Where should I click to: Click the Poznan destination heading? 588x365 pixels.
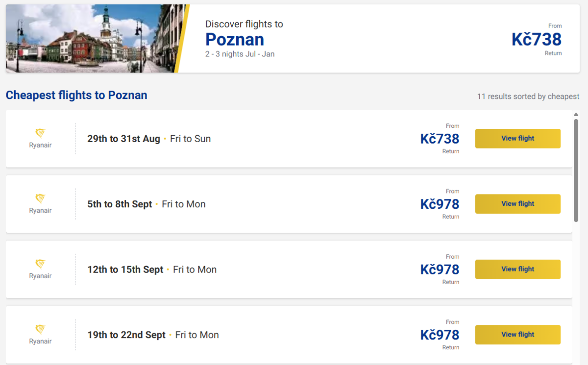tap(235, 39)
